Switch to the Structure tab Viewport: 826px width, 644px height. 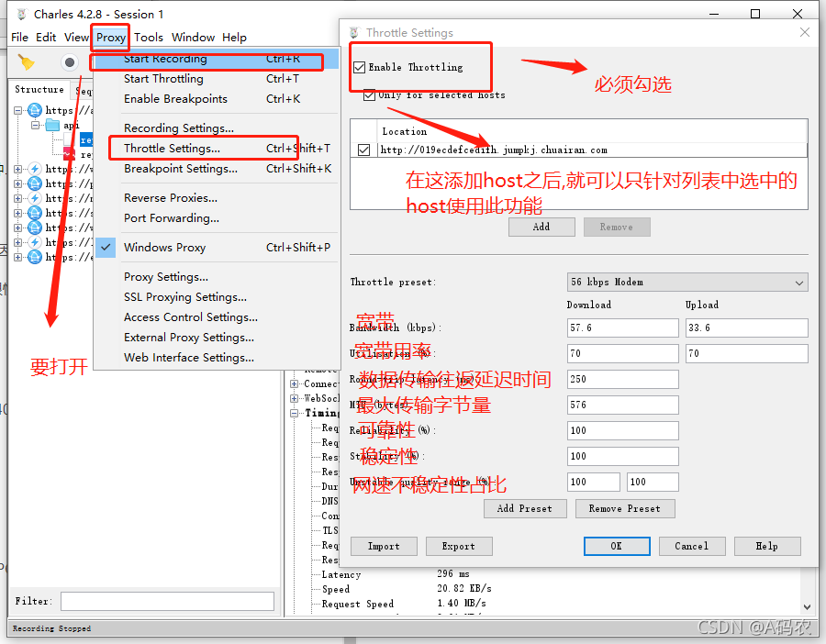[x=39, y=90]
